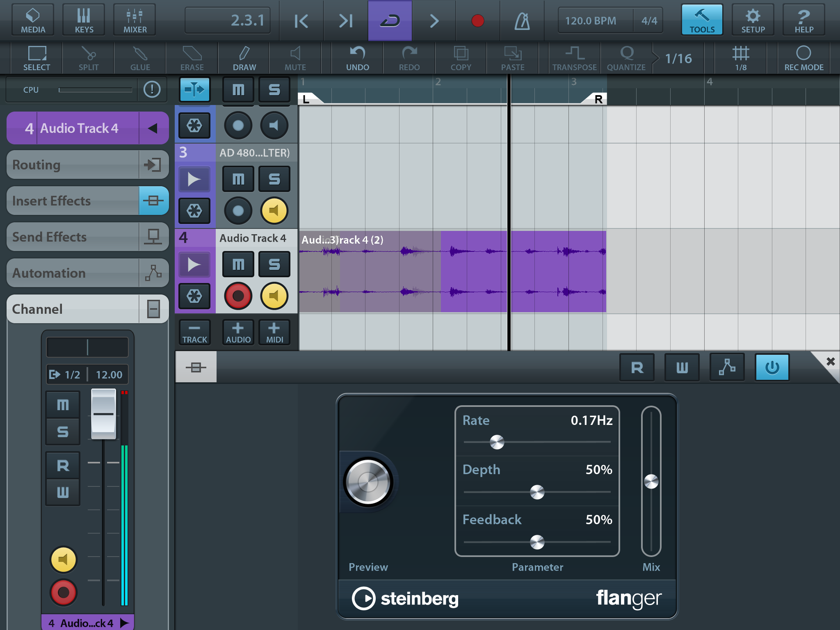
Task: Open the KEYS keyboard panel
Action: pos(84,20)
